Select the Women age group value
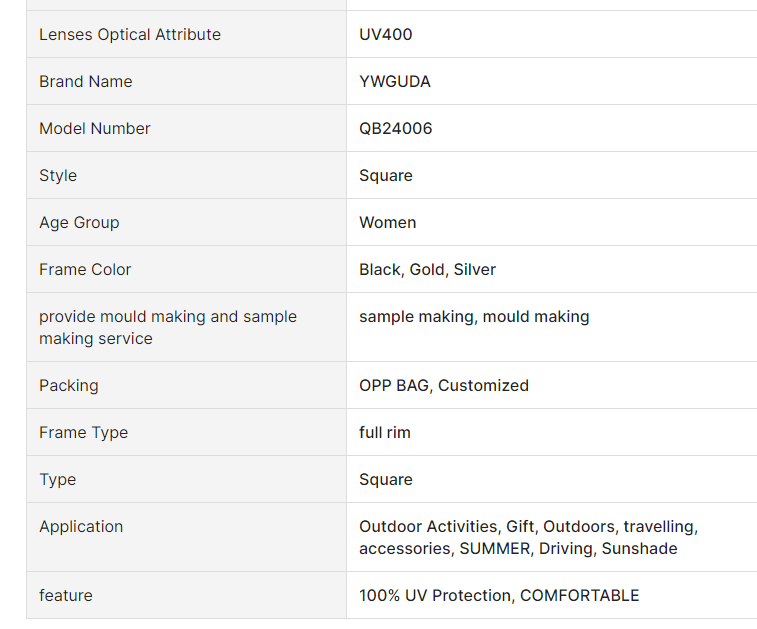Screen dimensions: 757x629 pyautogui.click(x=388, y=223)
